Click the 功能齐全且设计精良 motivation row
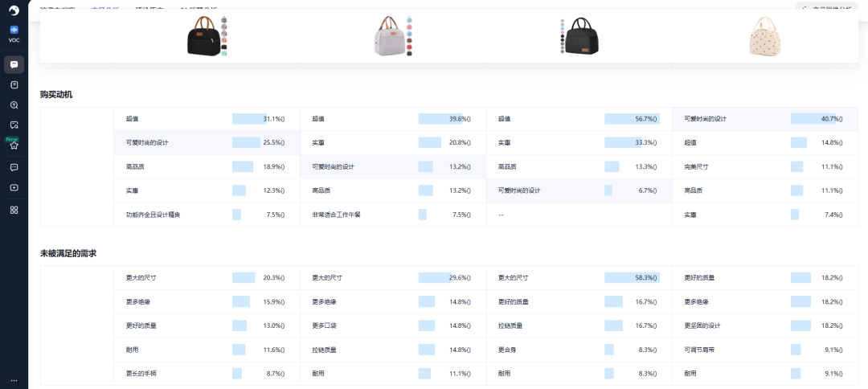 (x=207, y=215)
